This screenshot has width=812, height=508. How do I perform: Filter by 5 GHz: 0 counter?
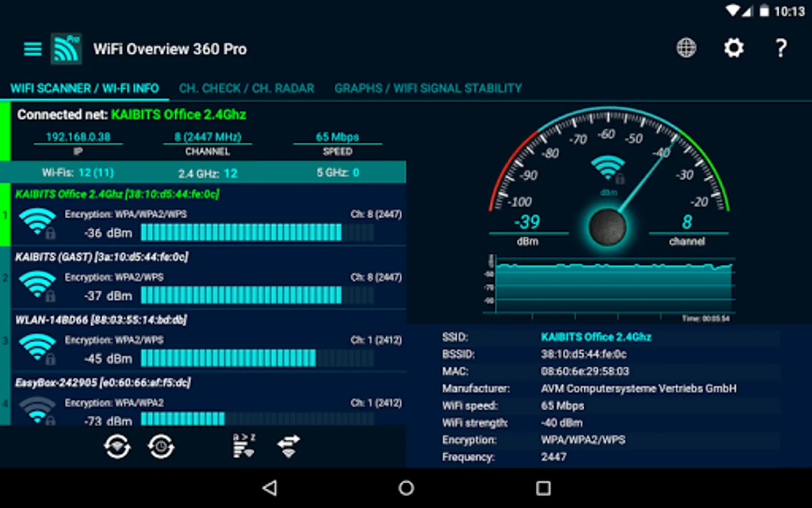pos(337,173)
